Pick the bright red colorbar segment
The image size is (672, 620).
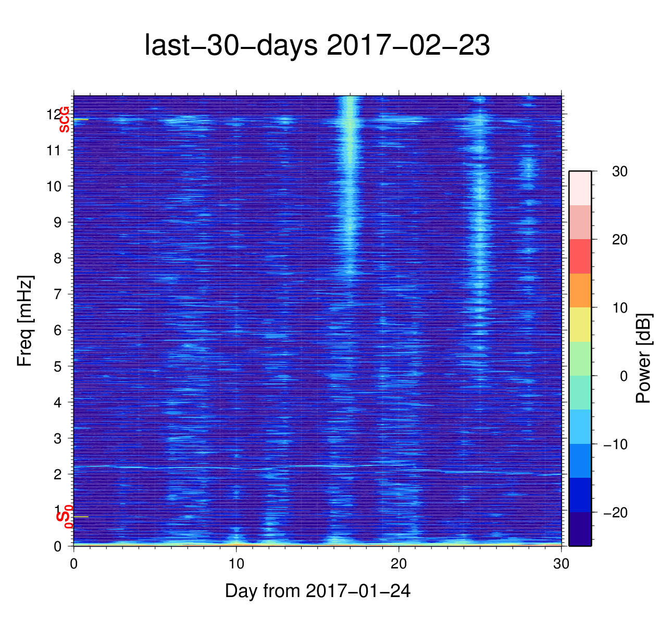pyautogui.click(x=580, y=256)
